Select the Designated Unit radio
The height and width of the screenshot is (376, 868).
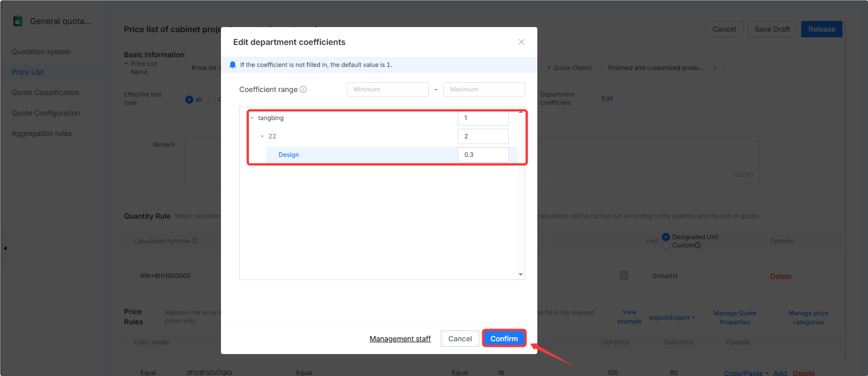coord(666,237)
